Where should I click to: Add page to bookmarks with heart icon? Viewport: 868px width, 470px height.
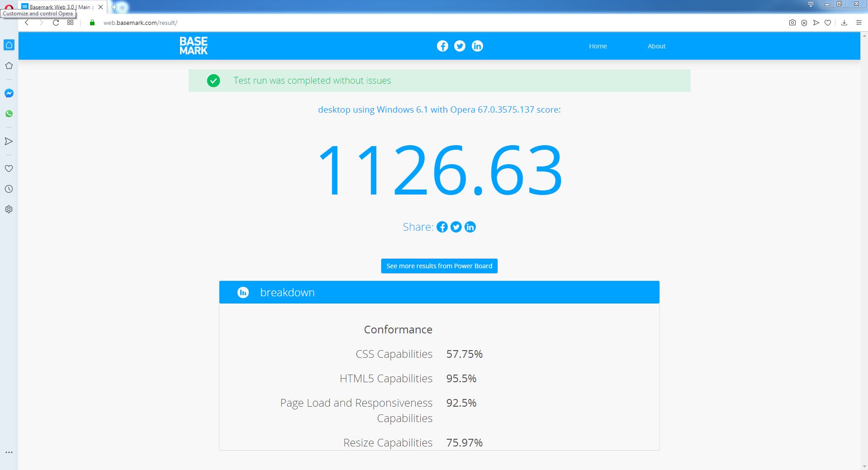(828, 23)
